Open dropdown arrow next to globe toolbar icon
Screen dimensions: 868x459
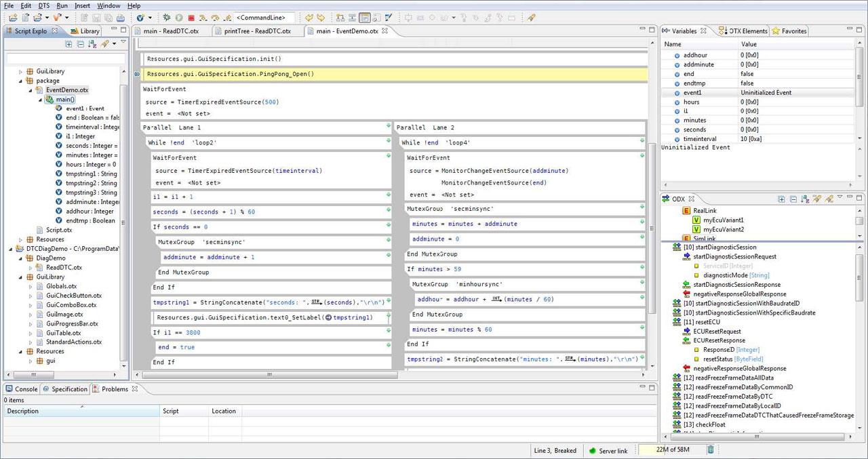click(x=150, y=17)
